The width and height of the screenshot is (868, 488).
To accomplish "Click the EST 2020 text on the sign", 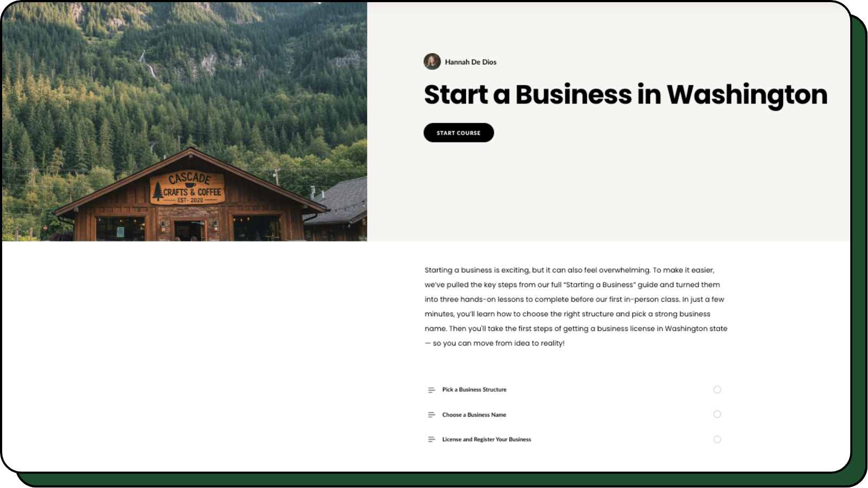I will tap(190, 200).
